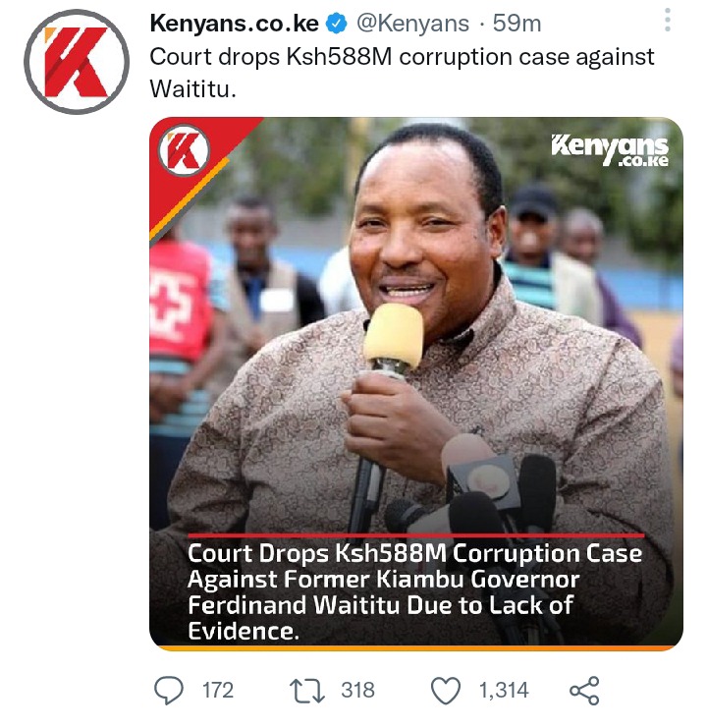The image size is (707, 728).
Task: Open the @Kenyans handle link
Action: pos(412,24)
